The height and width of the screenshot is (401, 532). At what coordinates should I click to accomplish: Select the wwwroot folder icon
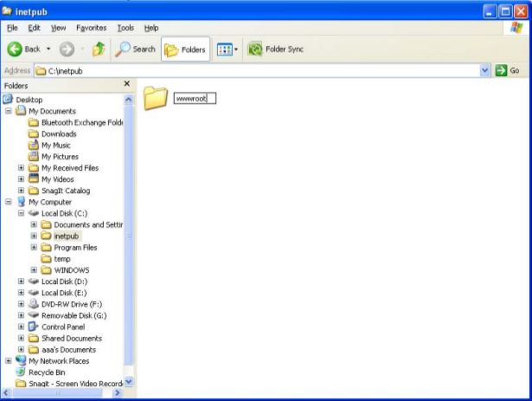click(155, 99)
